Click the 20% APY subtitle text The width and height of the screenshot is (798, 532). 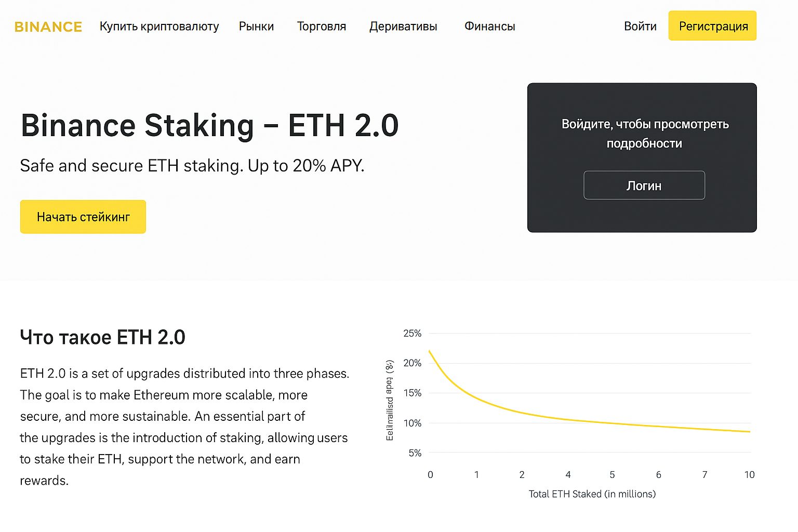192,166
